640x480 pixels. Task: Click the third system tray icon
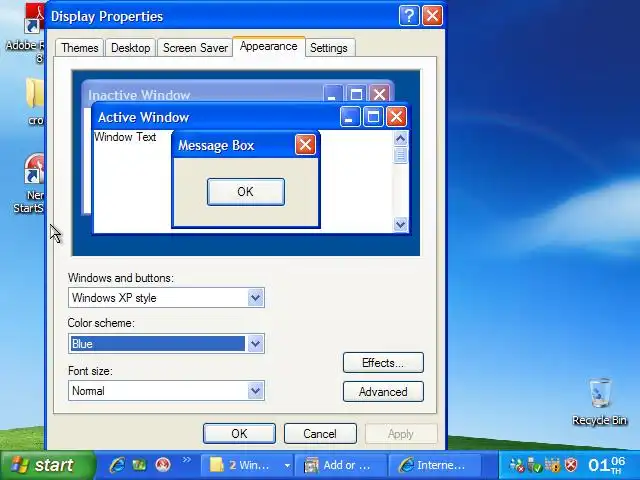pos(552,465)
